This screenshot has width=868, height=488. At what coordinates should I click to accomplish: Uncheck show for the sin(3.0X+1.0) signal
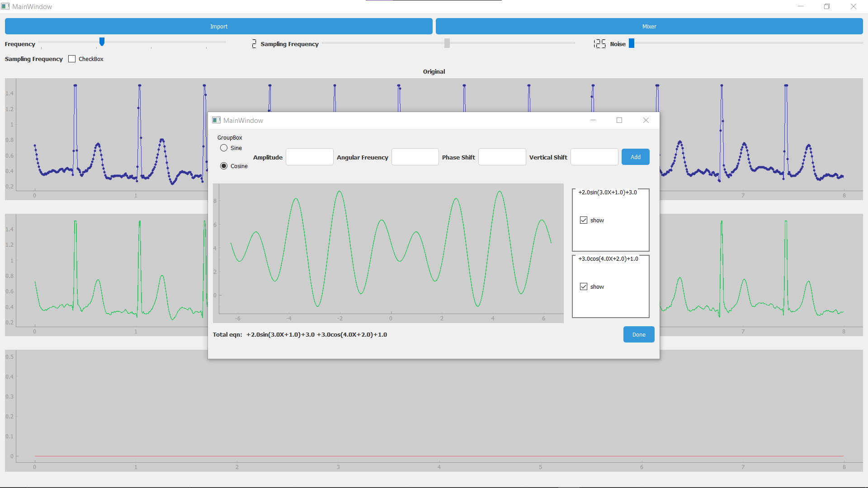(x=584, y=220)
